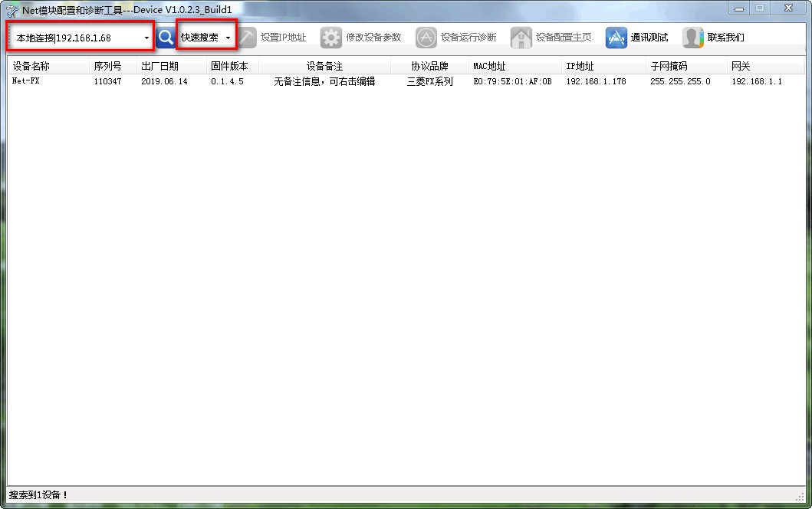Select the Net-FX device row

coord(406,81)
